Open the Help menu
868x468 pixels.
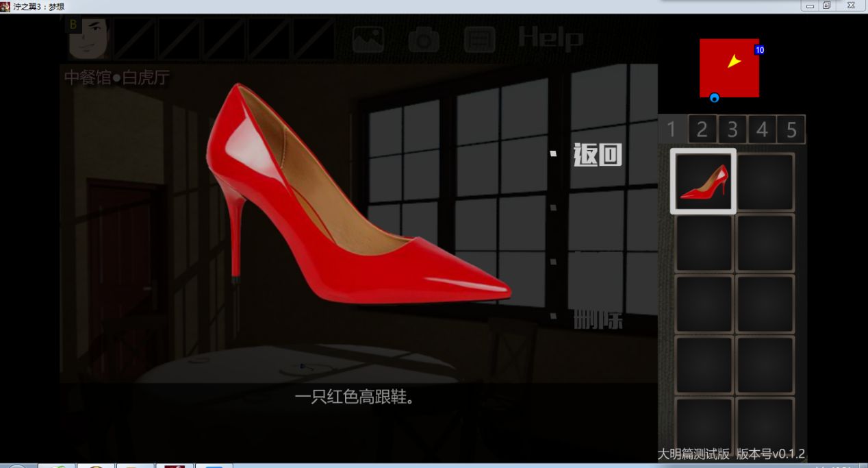pos(550,38)
